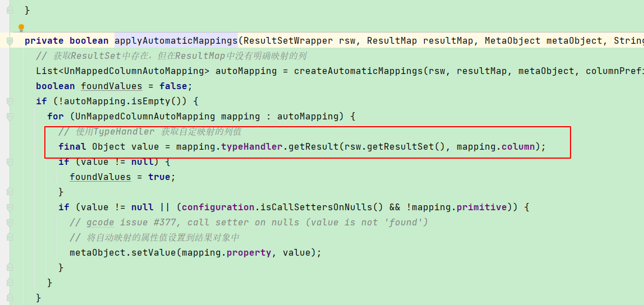Collapse the 'if (value != null ||' block fold marker

[10, 207]
